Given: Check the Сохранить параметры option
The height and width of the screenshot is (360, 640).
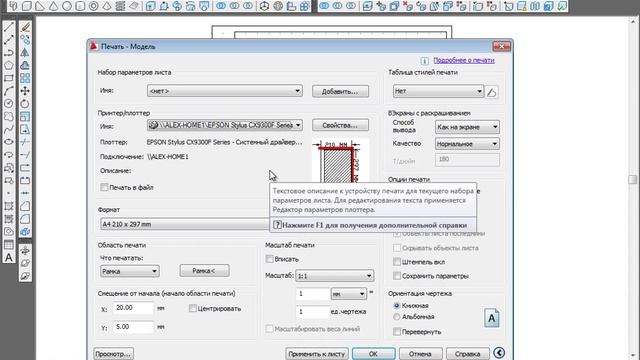Looking at the screenshot, I should coord(397,276).
